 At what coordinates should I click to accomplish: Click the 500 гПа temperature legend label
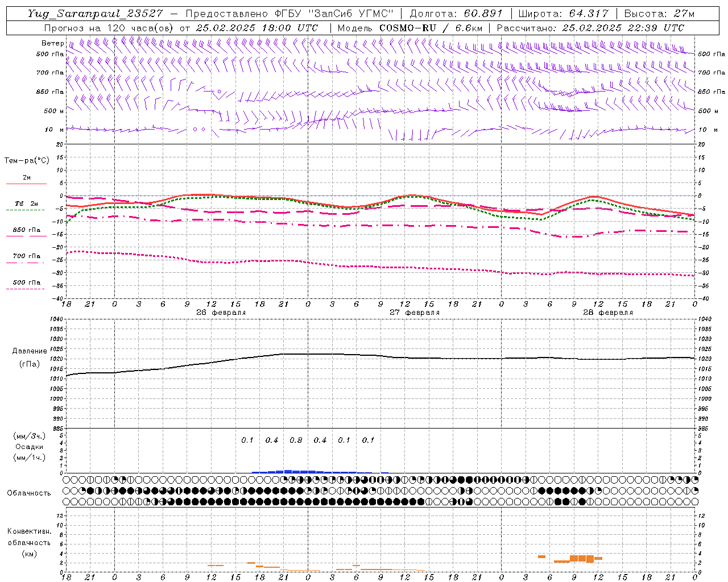coord(27,282)
